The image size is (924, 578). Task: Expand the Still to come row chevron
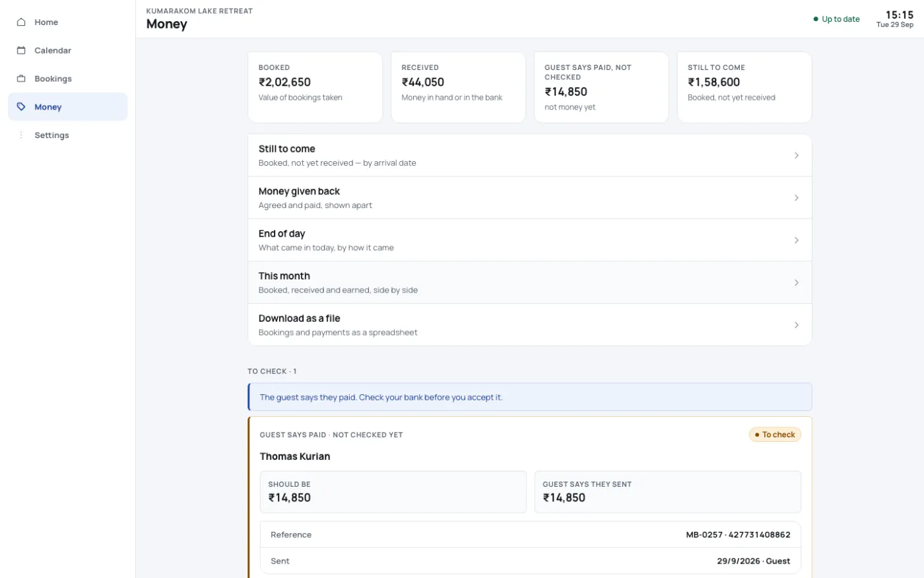(x=797, y=155)
